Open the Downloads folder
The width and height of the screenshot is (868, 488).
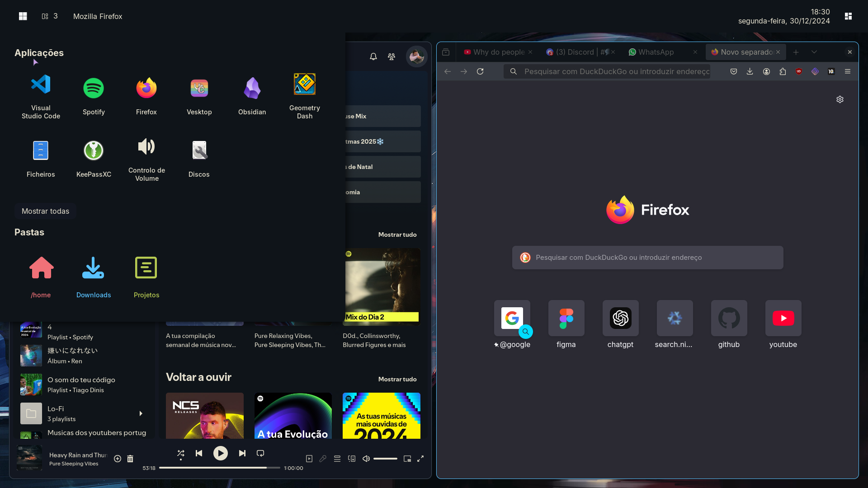click(x=94, y=277)
